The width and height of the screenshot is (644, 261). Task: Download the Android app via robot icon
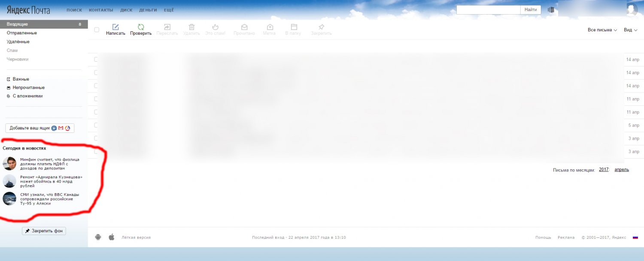pos(98,237)
